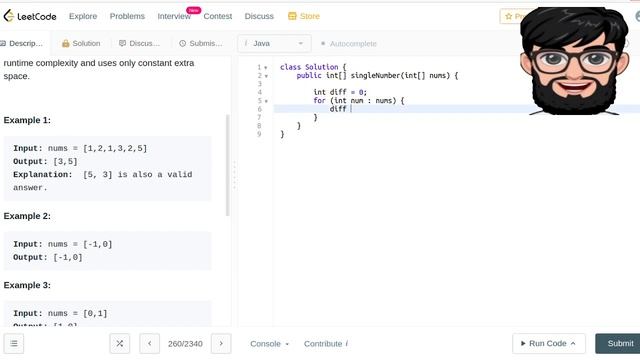The height and width of the screenshot is (360, 640).
Task: Toggle the Autocomplete option
Action: [x=349, y=43]
